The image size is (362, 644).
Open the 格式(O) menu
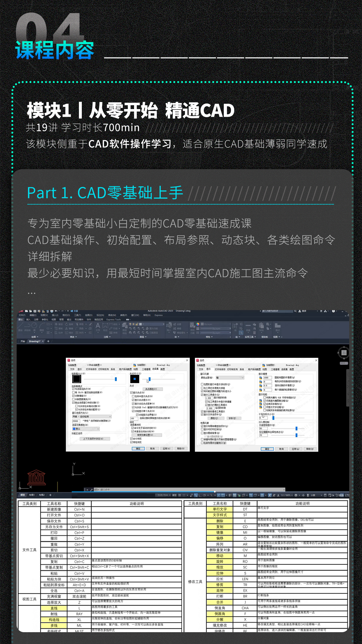click(66, 315)
